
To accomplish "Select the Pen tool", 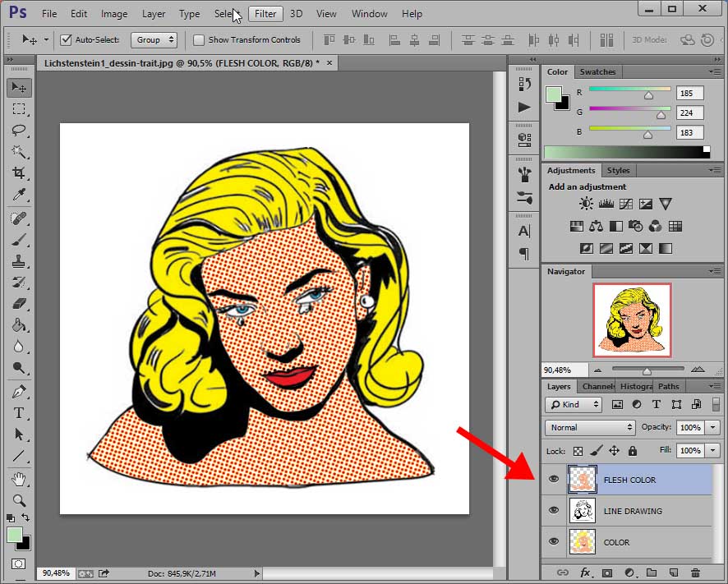I will pyautogui.click(x=19, y=392).
